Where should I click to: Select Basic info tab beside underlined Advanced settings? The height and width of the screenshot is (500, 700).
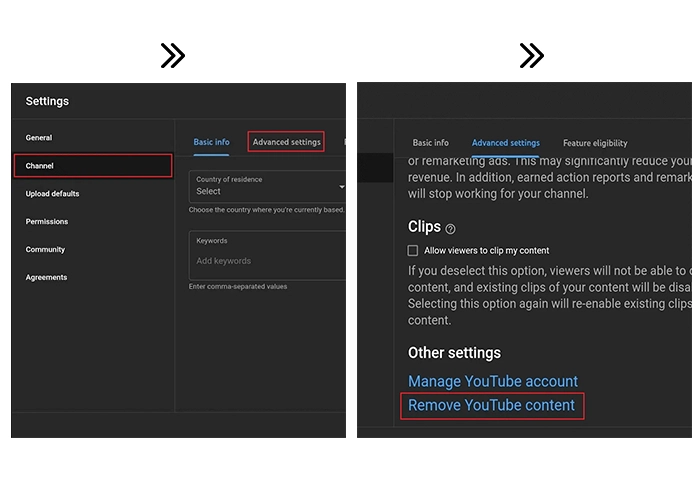click(430, 143)
